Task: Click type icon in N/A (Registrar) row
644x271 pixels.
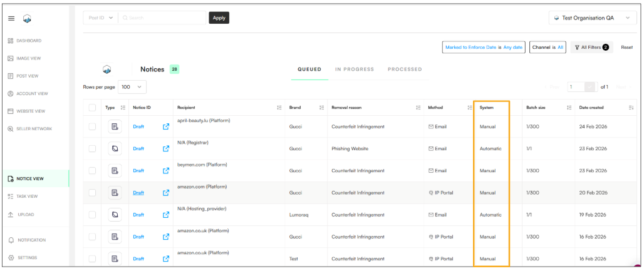Action: [115, 148]
